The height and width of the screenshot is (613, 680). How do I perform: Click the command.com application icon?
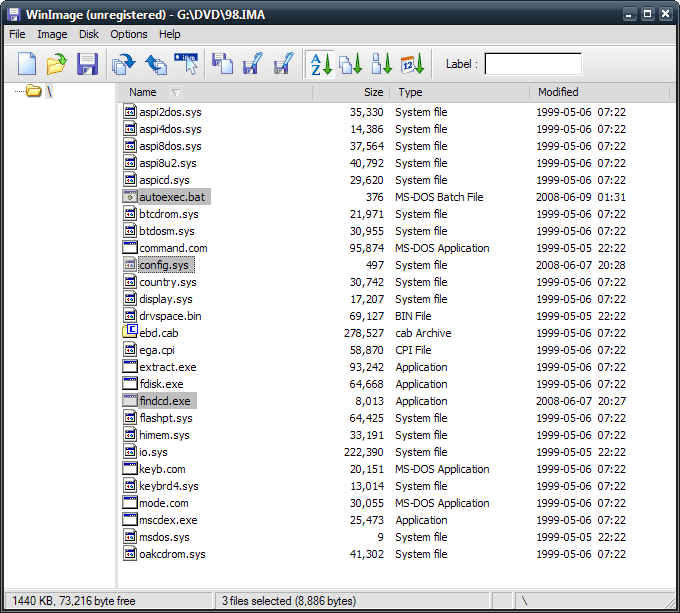(x=130, y=247)
